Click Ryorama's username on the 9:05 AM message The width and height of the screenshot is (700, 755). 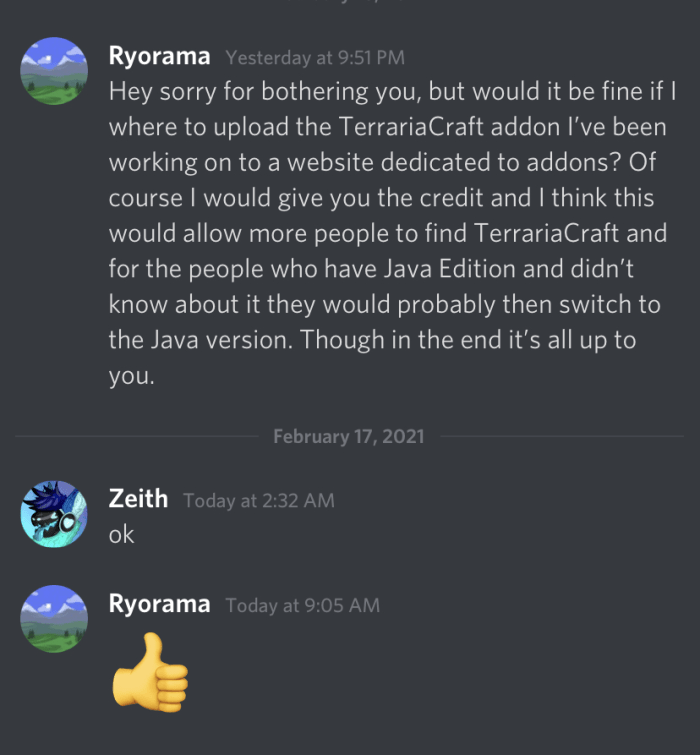(159, 604)
